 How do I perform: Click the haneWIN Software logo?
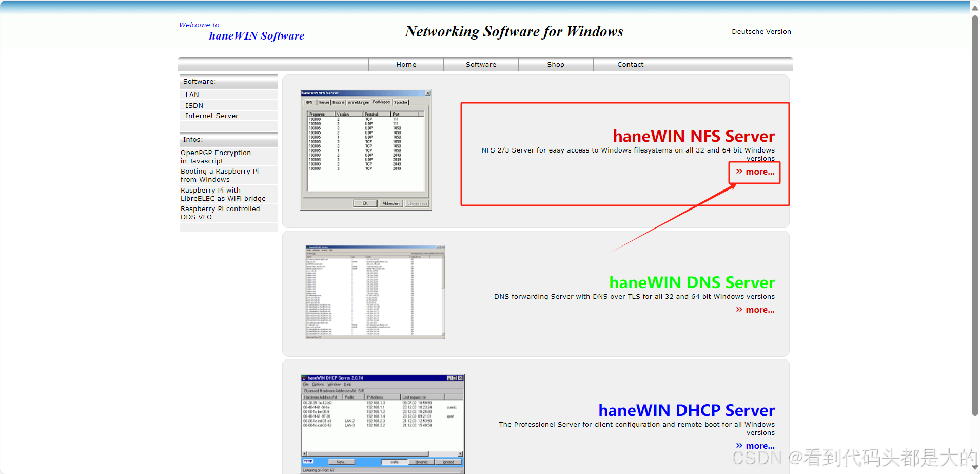256,35
